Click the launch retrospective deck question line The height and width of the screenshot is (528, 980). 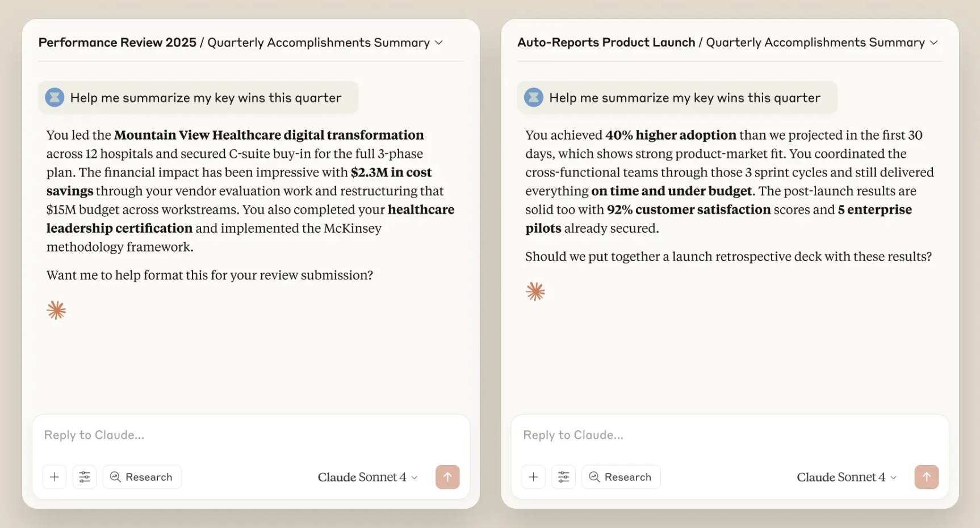[728, 257]
